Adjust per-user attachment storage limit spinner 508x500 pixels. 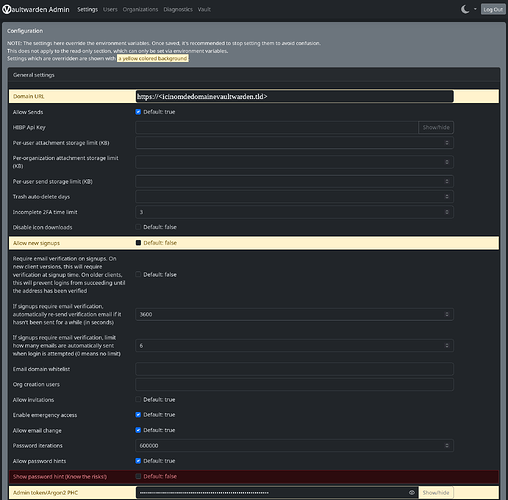[x=447, y=143]
